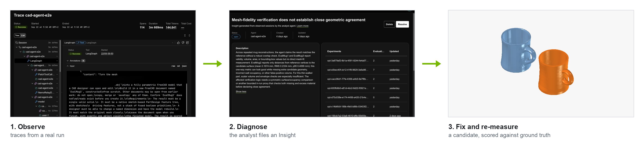Click the annotate edit icon beside thumbs down

187,43
